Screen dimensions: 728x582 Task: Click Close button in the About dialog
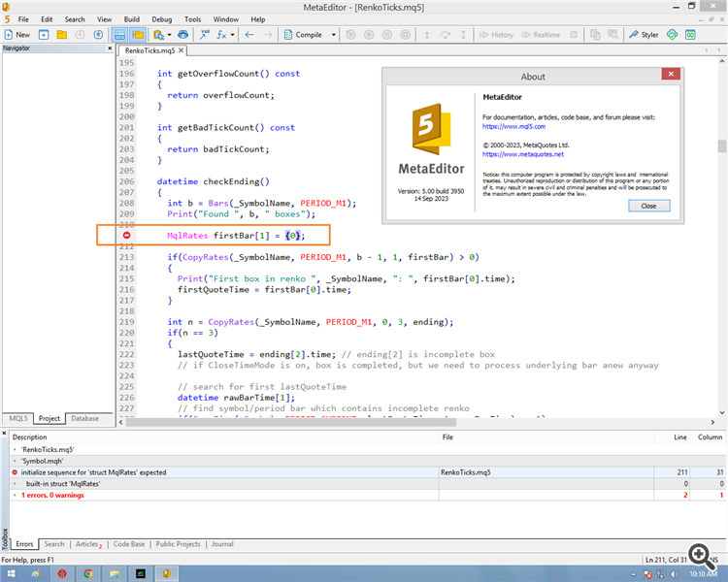649,206
